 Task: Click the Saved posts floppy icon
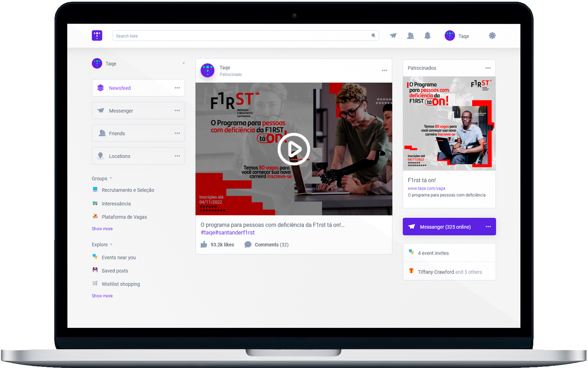[x=95, y=270]
